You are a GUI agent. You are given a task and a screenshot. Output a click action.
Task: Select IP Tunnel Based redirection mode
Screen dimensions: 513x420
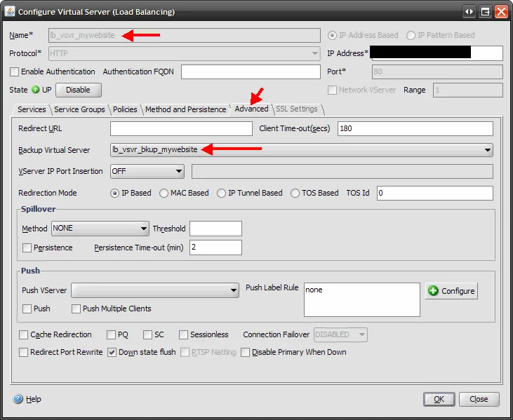click(x=221, y=193)
